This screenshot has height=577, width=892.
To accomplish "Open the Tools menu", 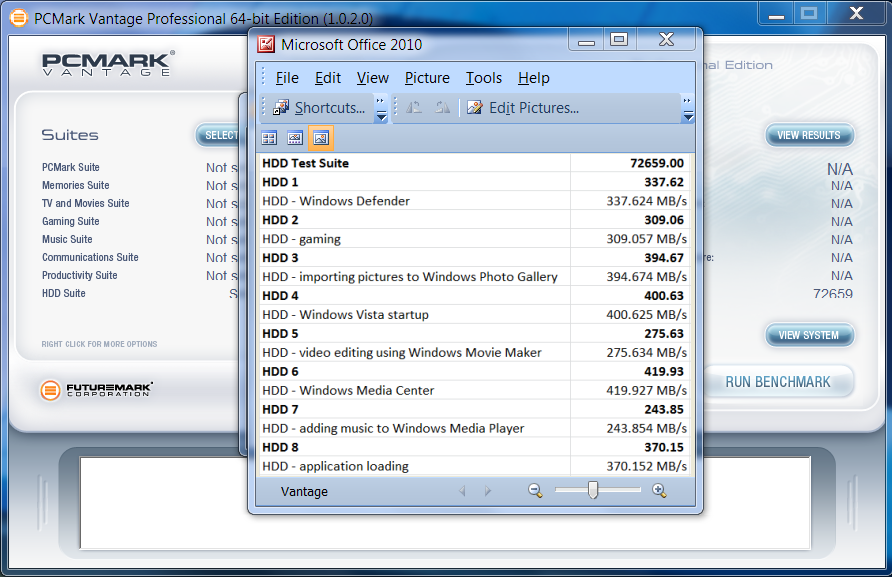I will 484,78.
